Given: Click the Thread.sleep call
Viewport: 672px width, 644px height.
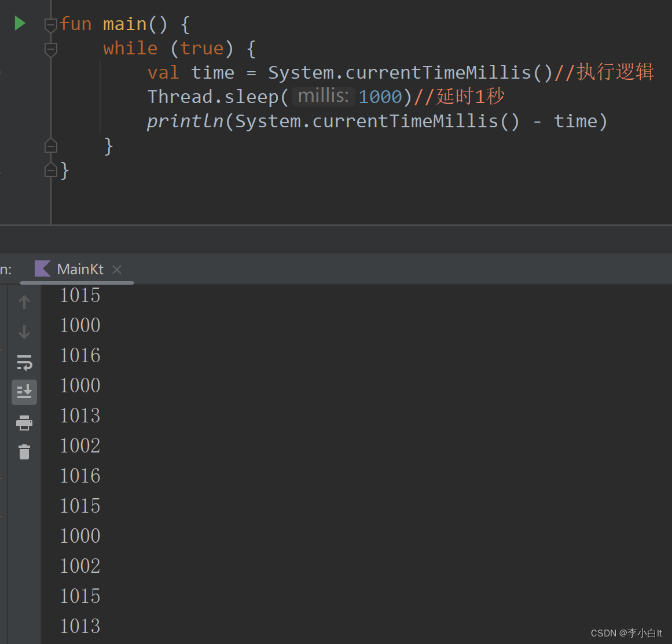Looking at the screenshot, I should pyautogui.click(x=213, y=97).
